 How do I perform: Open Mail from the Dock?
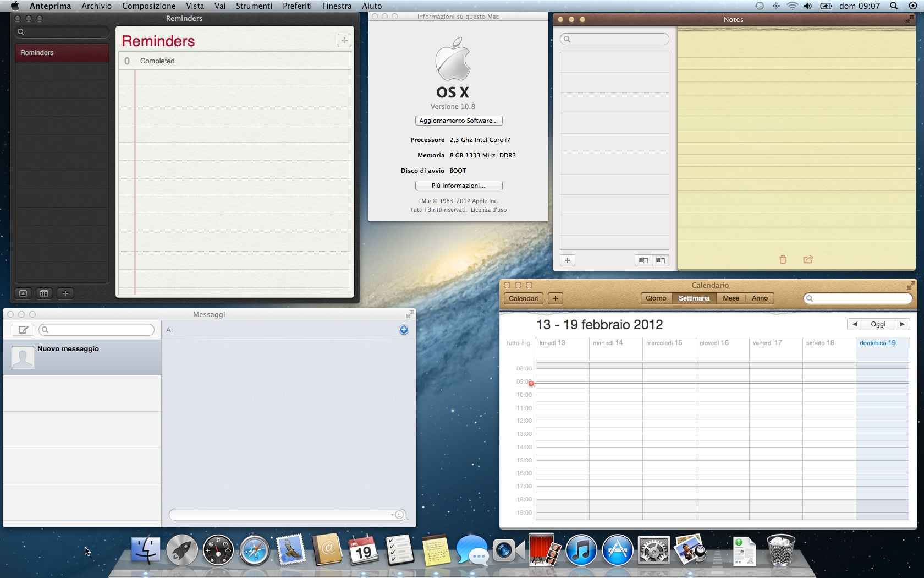[x=291, y=550]
